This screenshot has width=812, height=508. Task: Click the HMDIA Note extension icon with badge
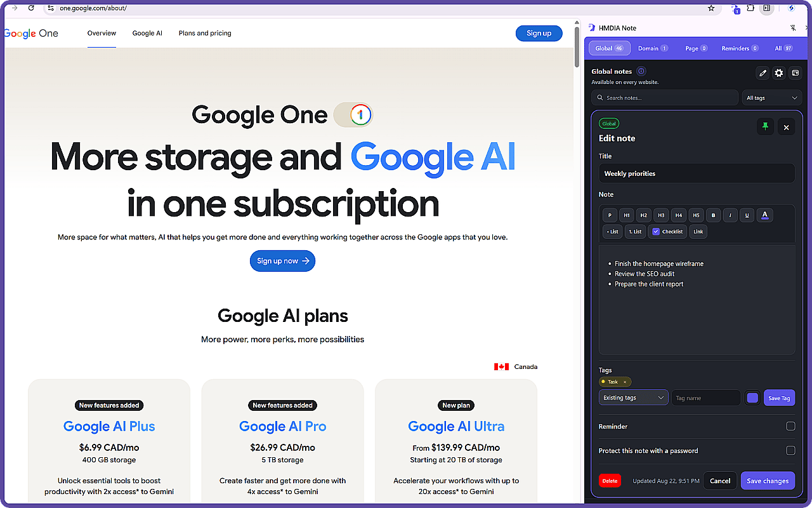(736, 9)
